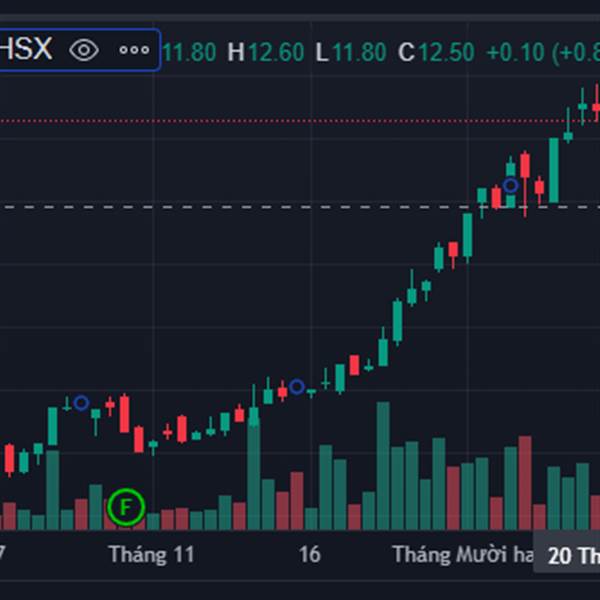Image resolution: width=600 pixels, height=600 pixels.
Task: Click the low value L11.80
Action: click(351, 52)
